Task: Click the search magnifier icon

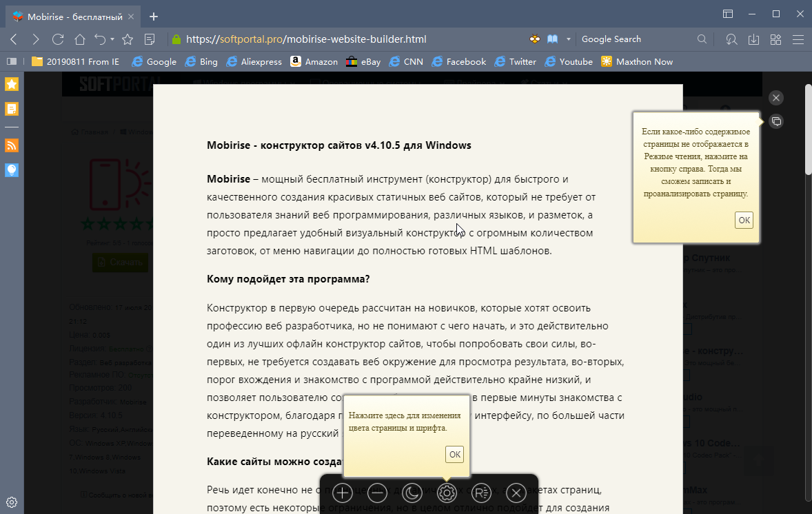Action: [x=702, y=39]
